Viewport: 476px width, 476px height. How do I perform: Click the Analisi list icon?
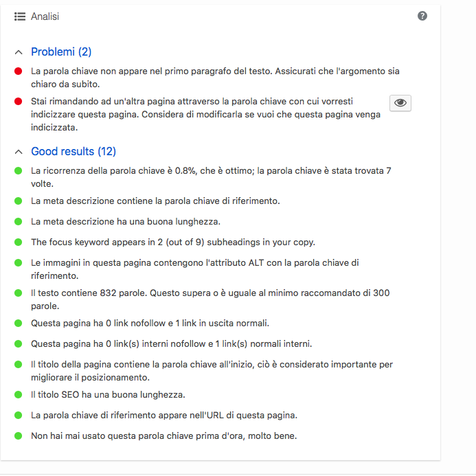pyautogui.click(x=20, y=16)
